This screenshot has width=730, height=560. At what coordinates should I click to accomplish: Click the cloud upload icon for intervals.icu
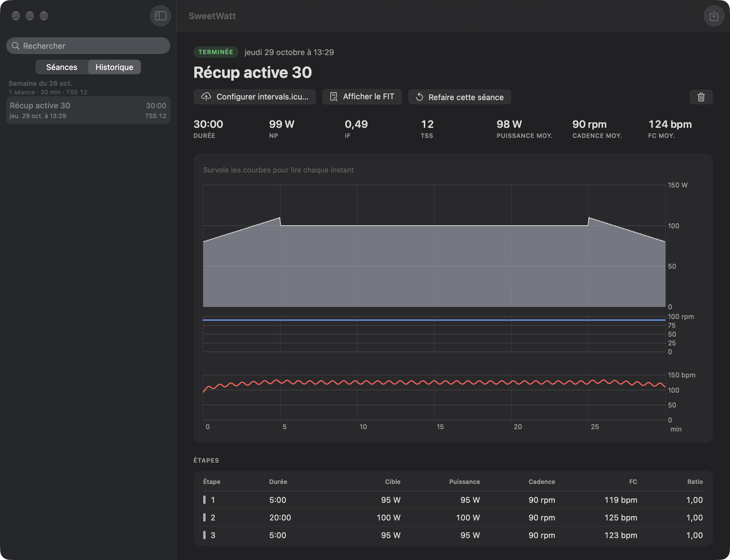click(x=206, y=97)
